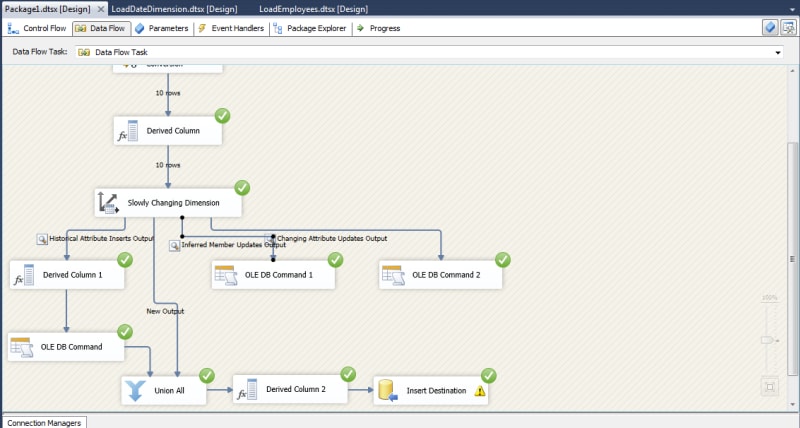Click the OLE DB Command 1 icon
800x428 pixels.
(226, 275)
